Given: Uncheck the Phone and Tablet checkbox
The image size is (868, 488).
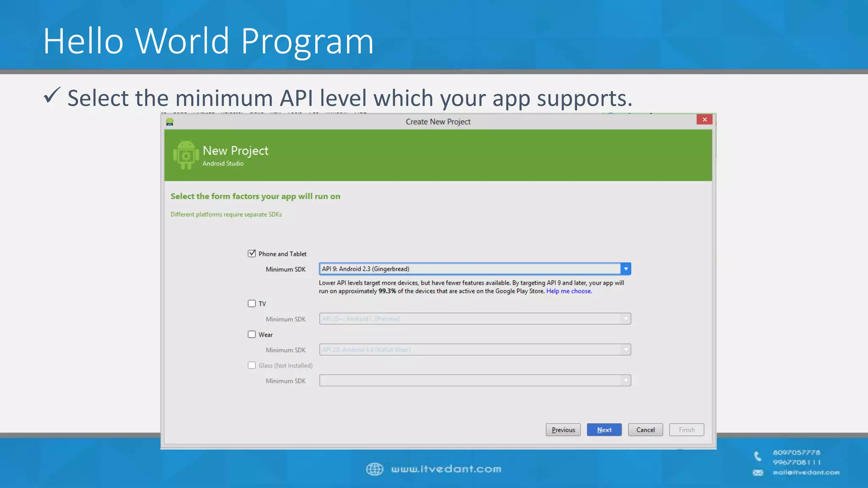Looking at the screenshot, I should coord(252,253).
